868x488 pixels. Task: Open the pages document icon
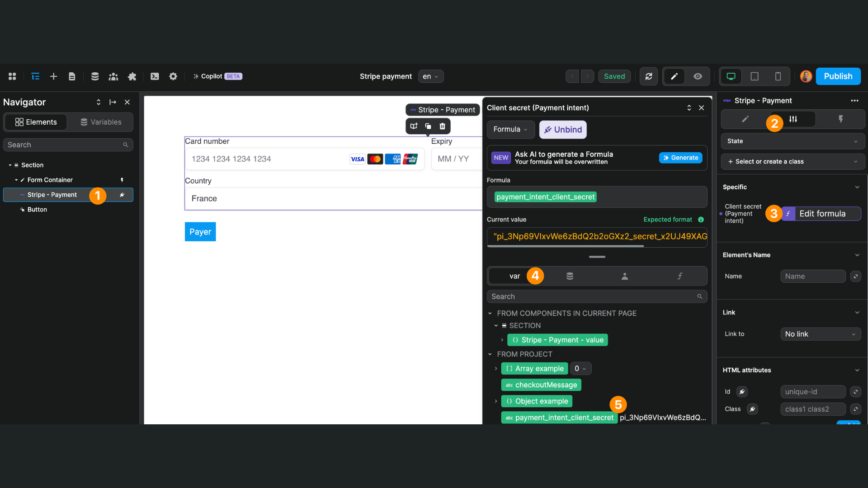tap(72, 76)
